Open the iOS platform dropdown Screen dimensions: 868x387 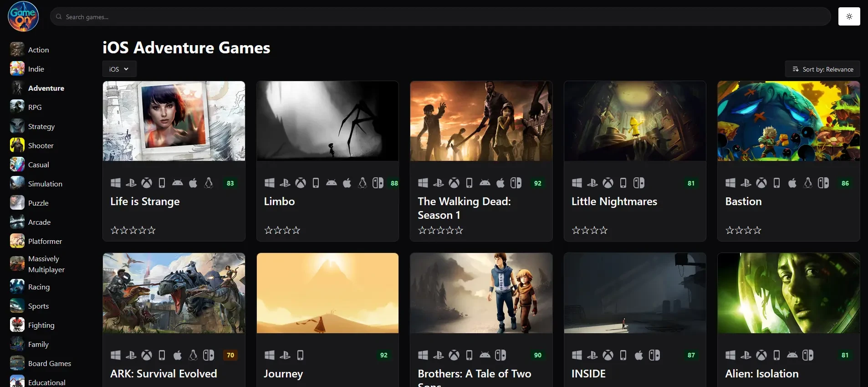(x=119, y=69)
